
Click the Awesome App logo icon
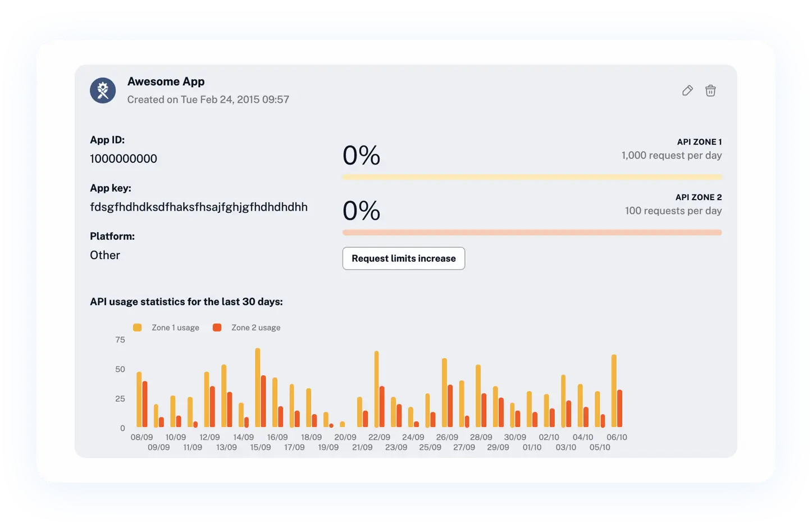click(x=103, y=90)
